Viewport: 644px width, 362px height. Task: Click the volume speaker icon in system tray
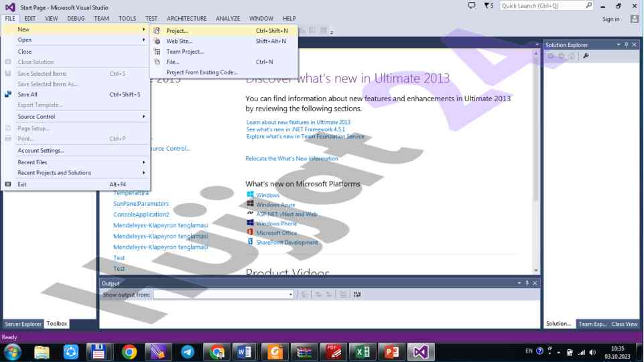click(x=592, y=352)
